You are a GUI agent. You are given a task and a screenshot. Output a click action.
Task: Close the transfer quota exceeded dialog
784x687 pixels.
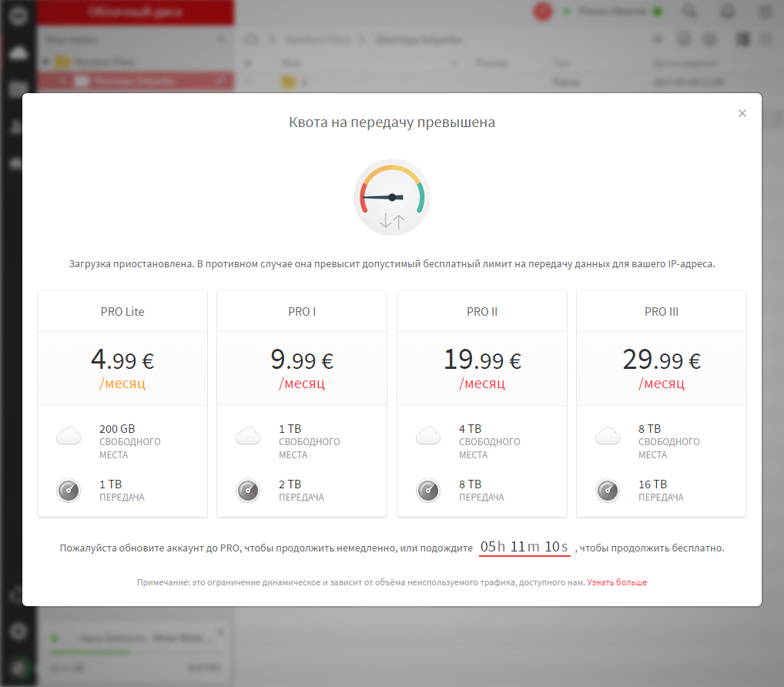point(742,113)
